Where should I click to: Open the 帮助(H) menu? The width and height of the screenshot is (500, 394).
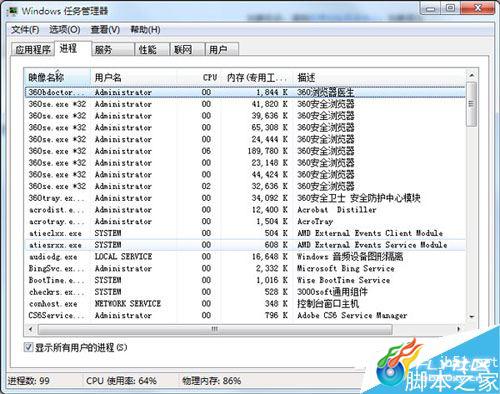click(x=145, y=30)
